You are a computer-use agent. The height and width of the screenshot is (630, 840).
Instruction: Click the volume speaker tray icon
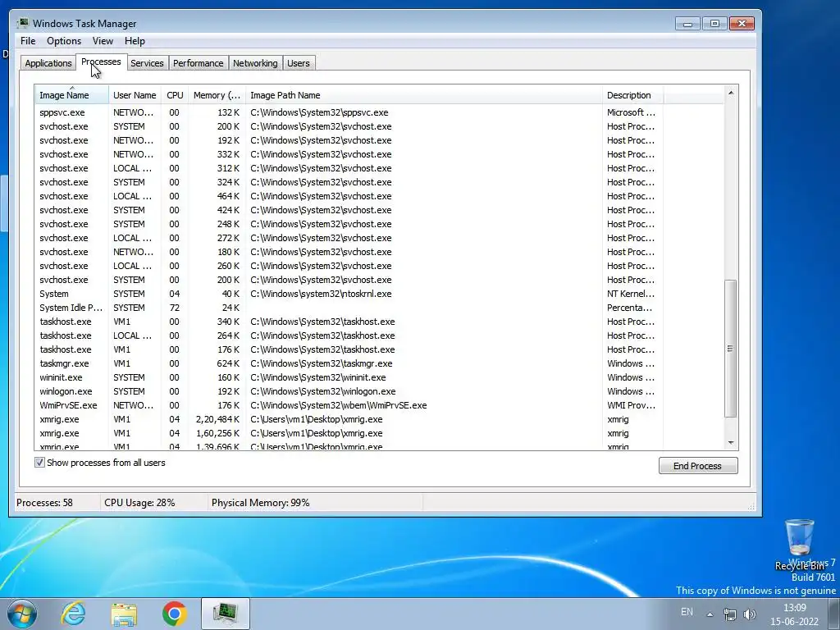(750, 614)
